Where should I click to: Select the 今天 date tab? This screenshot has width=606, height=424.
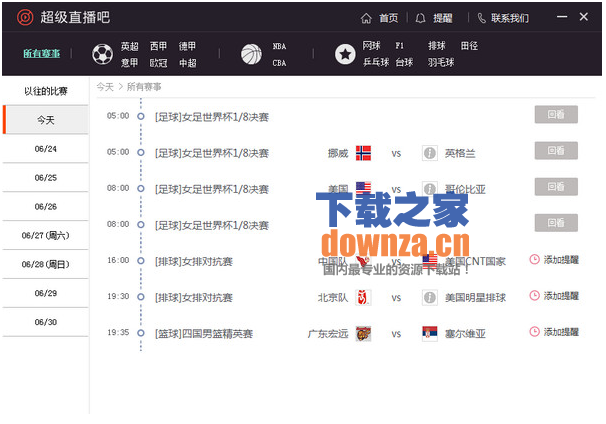click(x=46, y=120)
